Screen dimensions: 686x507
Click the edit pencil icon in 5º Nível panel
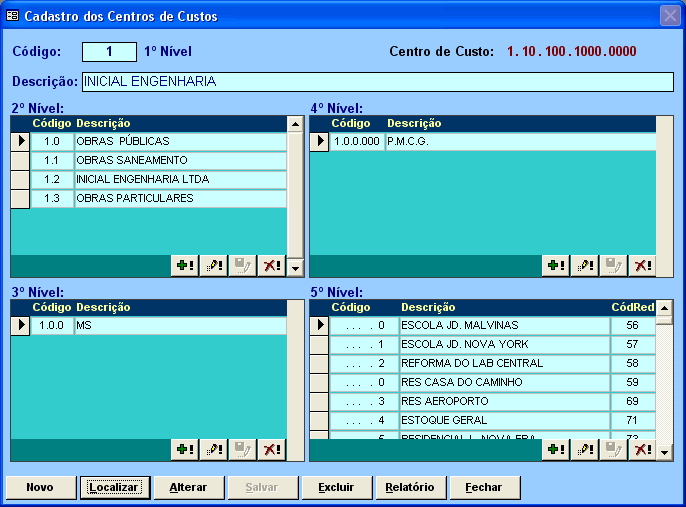click(x=585, y=450)
